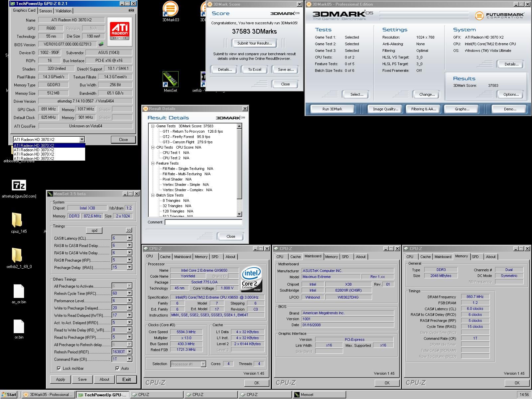Open the Cache tab in the CPU-Z CPU window
The width and height of the screenshot is (532, 399).
tap(165, 257)
